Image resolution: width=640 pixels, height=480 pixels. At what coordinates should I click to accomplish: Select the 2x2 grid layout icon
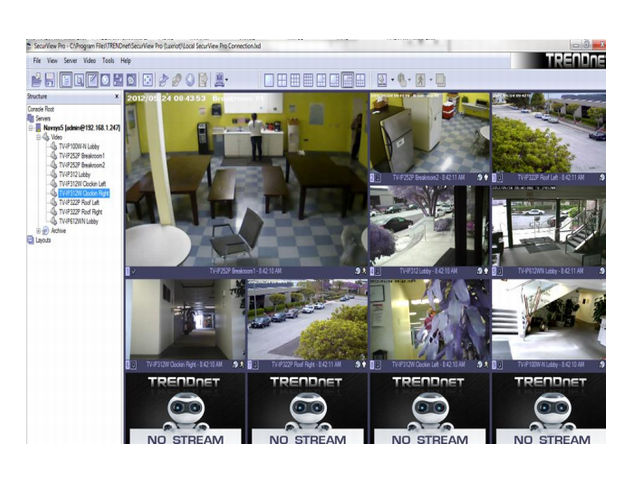(282, 80)
